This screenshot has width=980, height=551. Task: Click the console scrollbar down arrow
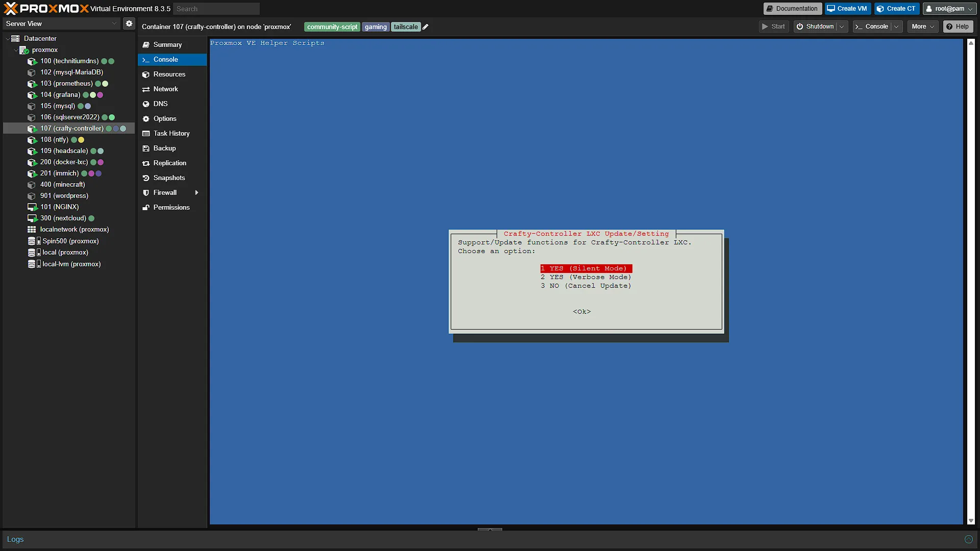[971, 521]
